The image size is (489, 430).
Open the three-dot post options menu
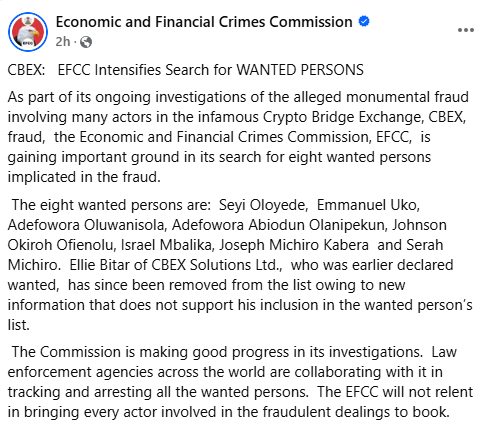(466, 30)
